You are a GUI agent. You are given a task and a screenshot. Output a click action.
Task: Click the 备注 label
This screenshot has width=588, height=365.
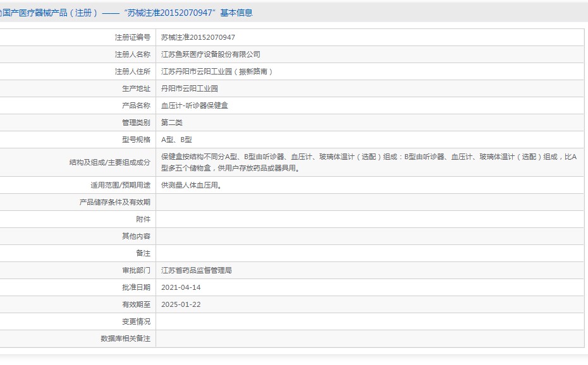(x=144, y=253)
